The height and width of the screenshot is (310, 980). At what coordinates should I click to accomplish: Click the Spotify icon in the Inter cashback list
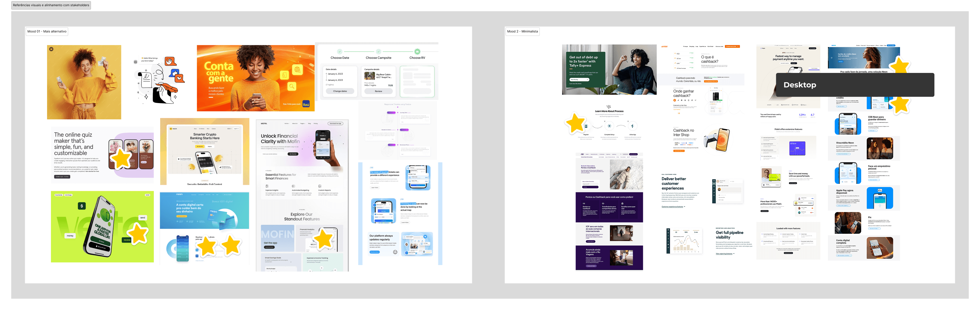tap(675, 63)
